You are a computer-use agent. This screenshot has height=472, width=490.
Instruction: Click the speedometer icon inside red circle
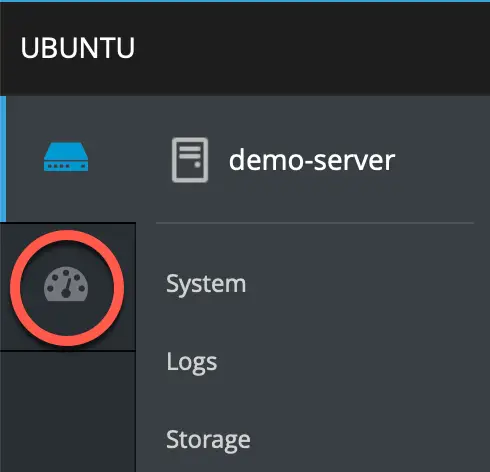coord(66,284)
